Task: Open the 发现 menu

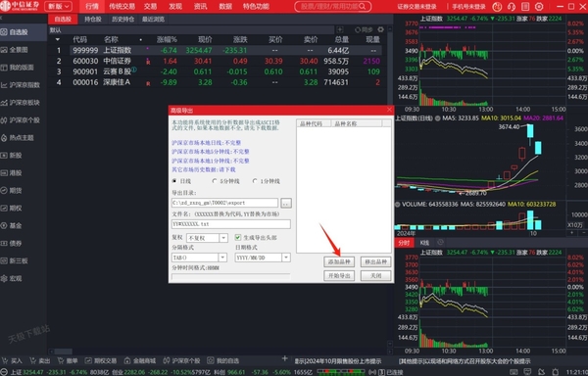Action: tap(175, 7)
